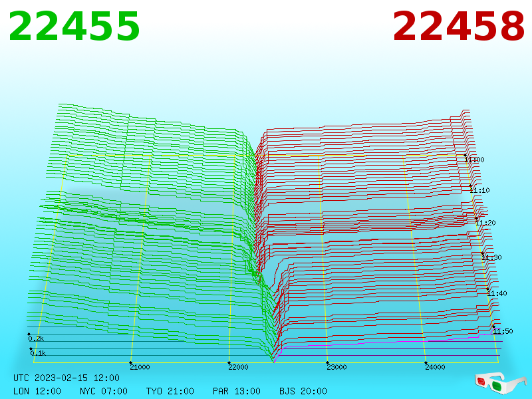Click the BJS 20:00 clock text

point(303,391)
